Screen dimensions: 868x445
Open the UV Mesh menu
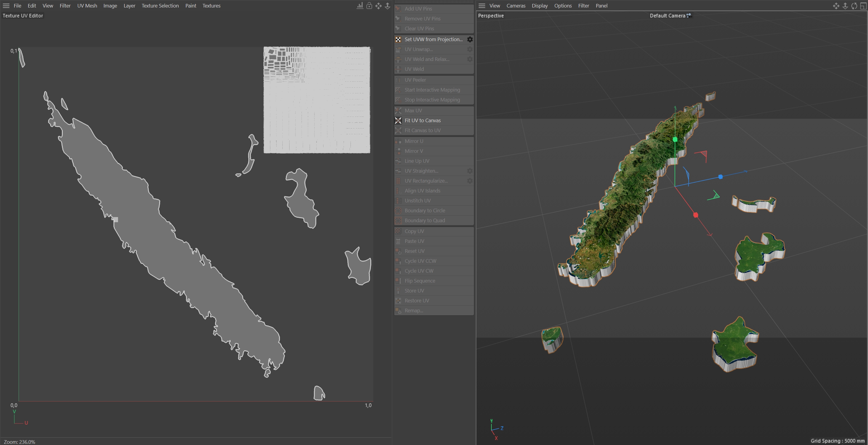tap(87, 6)
